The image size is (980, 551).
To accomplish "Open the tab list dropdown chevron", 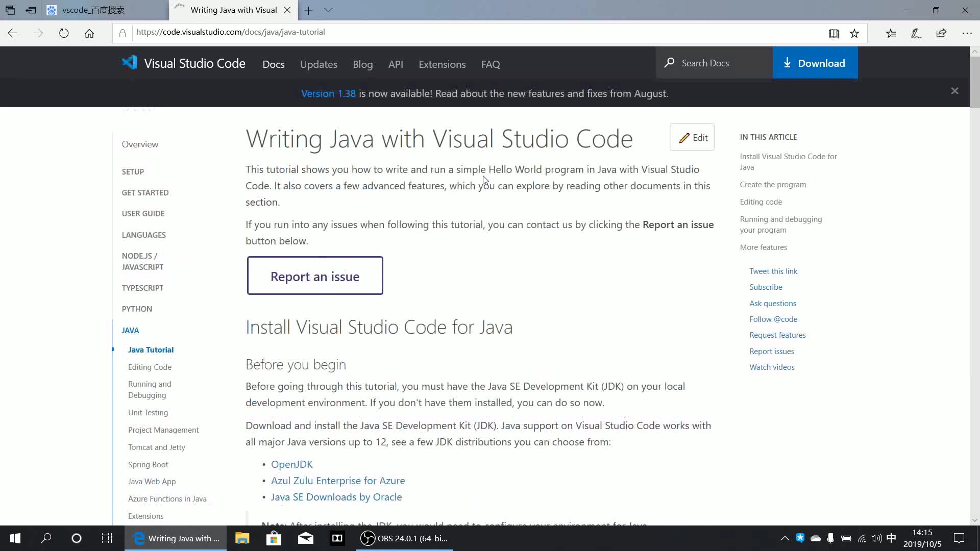I will (329, 10).
